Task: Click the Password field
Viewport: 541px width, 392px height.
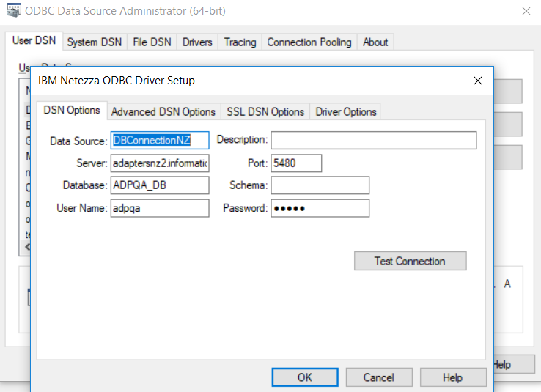Action: tap(320, 208)
